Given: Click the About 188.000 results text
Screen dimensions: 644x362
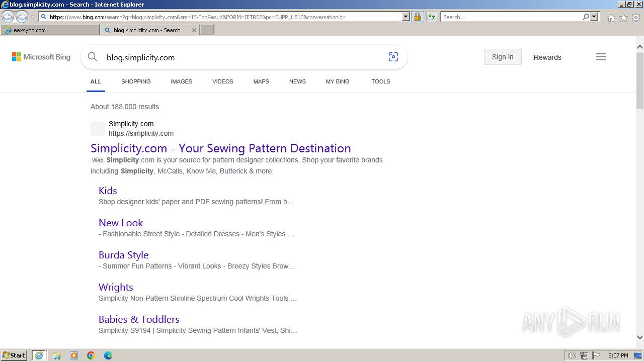Looking at the screenshot, I should 125,107.
